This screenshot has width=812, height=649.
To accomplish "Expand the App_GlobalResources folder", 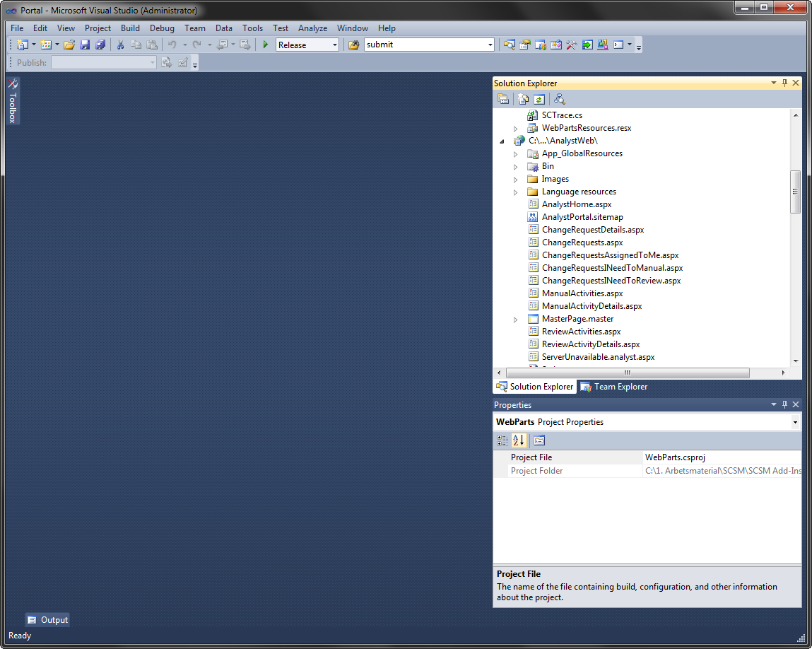I will point(515,154).
